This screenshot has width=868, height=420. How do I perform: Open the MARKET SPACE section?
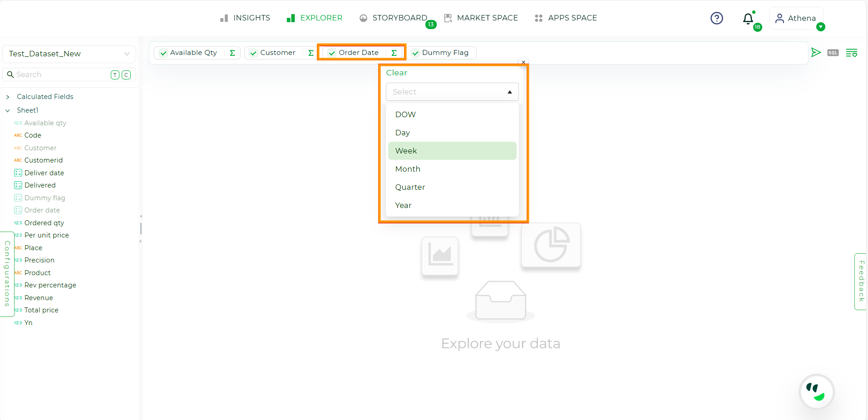tap(487, 18)
